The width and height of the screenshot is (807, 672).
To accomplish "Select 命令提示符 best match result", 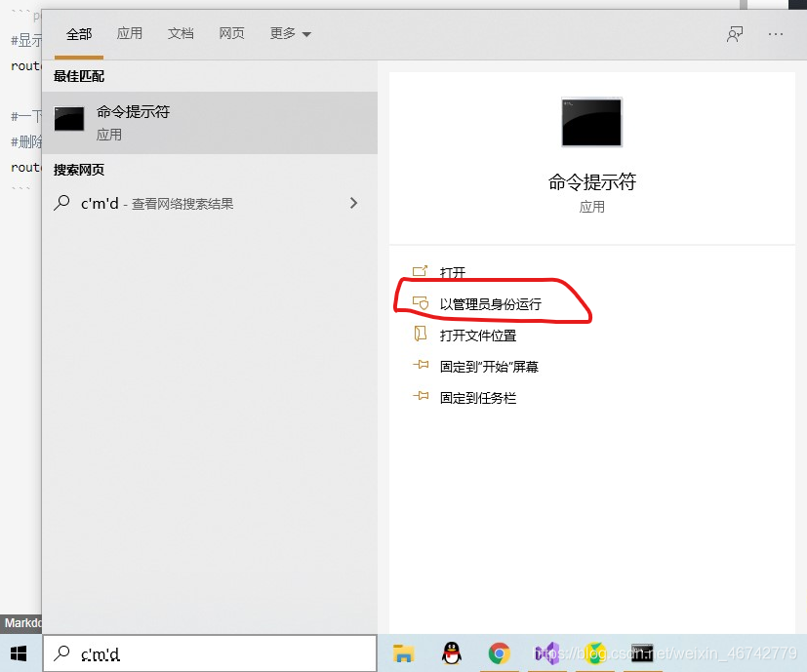I will [210, 123].
